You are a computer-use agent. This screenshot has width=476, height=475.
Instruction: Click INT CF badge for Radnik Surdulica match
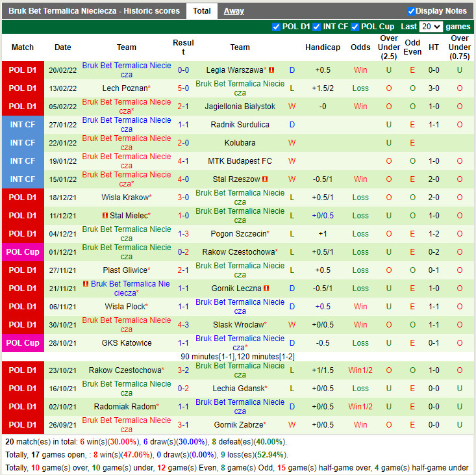tap(23, 125)
